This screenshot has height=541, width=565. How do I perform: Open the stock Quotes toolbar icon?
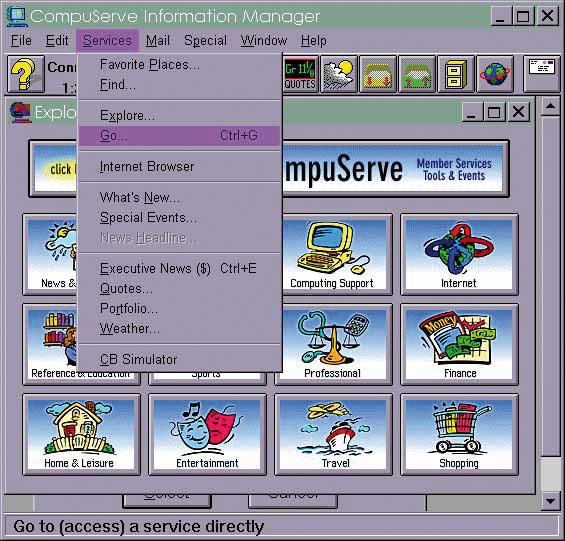tap(300, 74)
